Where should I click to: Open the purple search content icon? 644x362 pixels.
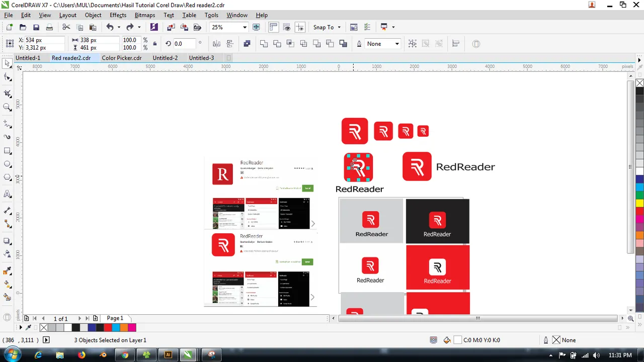(x=154, y=27)
